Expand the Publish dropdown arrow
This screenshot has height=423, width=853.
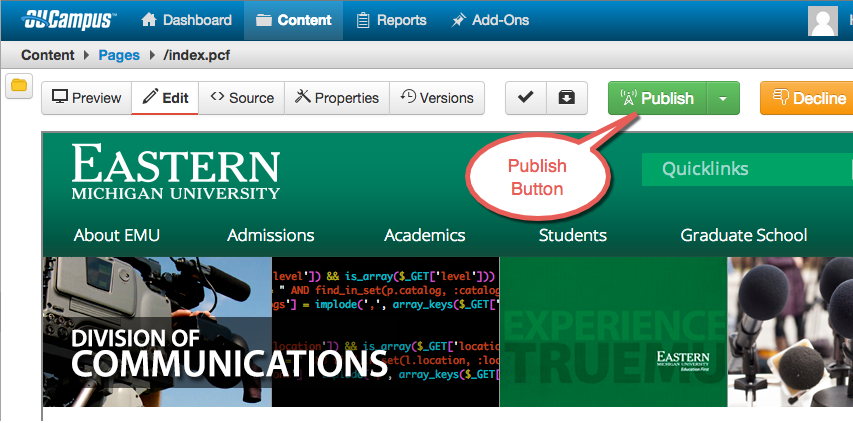point(723,98)
